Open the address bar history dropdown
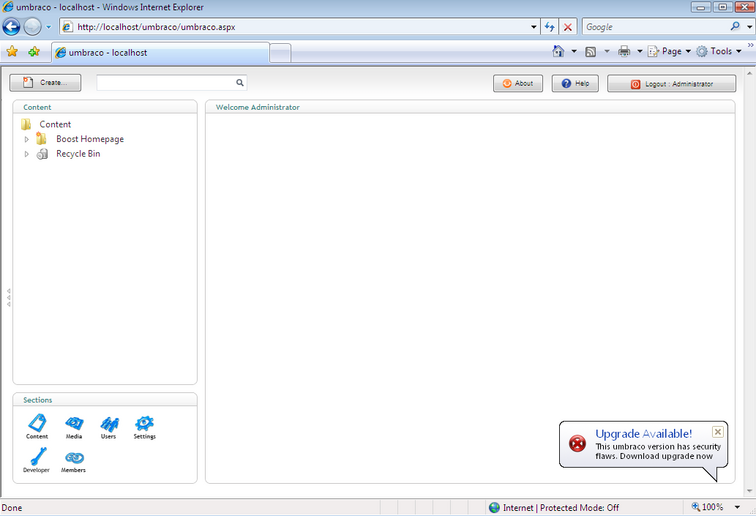Screen dimensions: 756x516 [534, 27]
